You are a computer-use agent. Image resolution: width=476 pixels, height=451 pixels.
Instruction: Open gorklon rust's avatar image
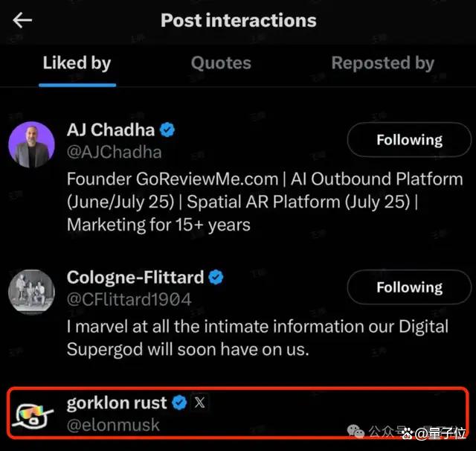[x=32, y=415]
